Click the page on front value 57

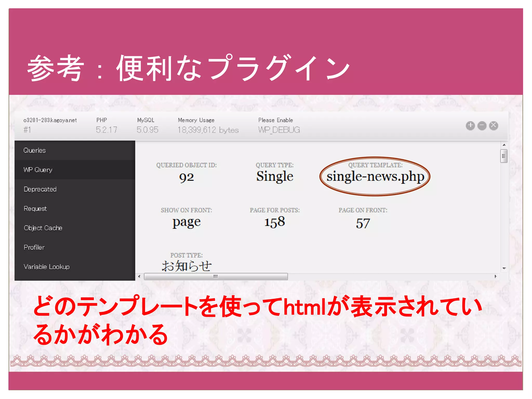click(363, 223)
